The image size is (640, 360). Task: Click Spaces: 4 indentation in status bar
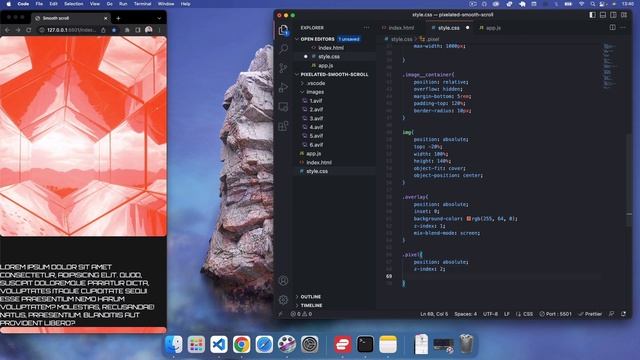tap(465, 314)
